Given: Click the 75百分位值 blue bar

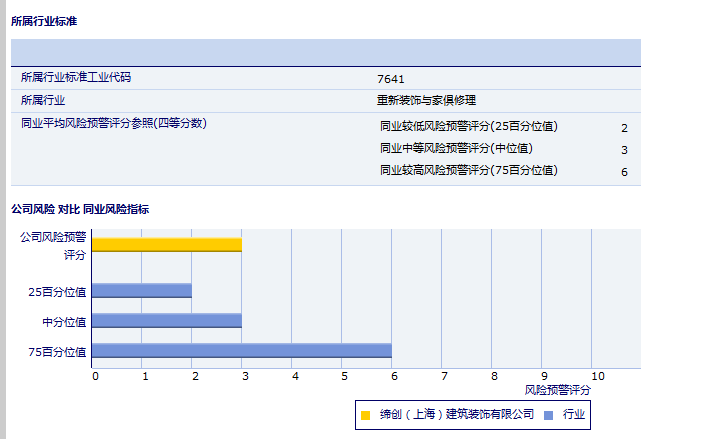Looking at the screenshot, I should point(241,351).
